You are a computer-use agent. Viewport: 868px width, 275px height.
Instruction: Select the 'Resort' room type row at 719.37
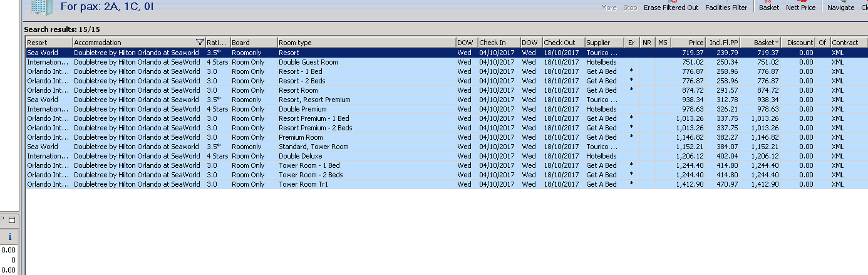(x=447, y=53)
